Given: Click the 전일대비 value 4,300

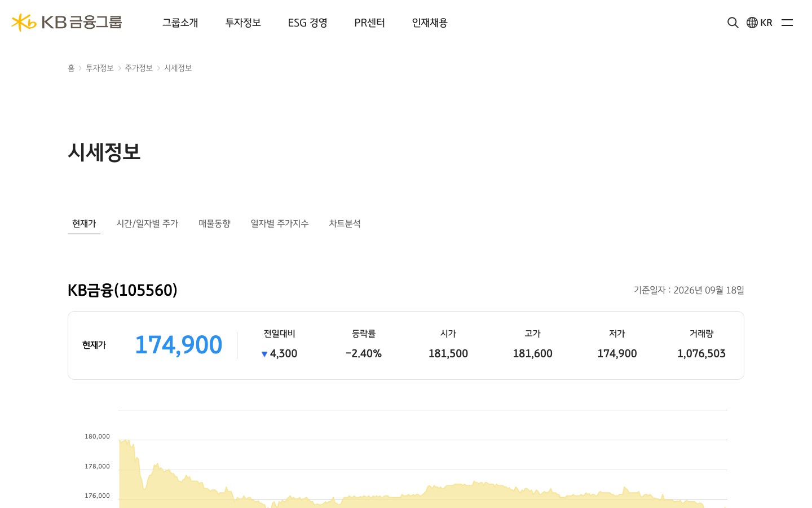Looking at the screenshot, I should click(284, 353).
